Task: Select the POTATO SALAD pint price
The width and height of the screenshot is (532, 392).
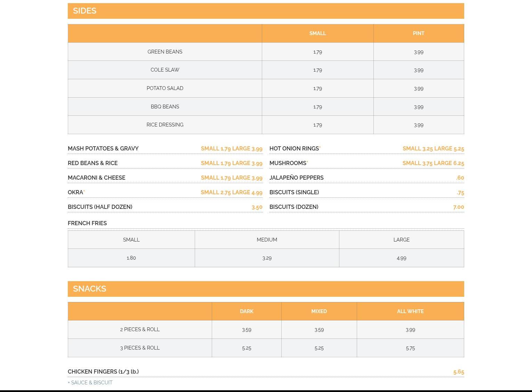Action: click(418, 89)
